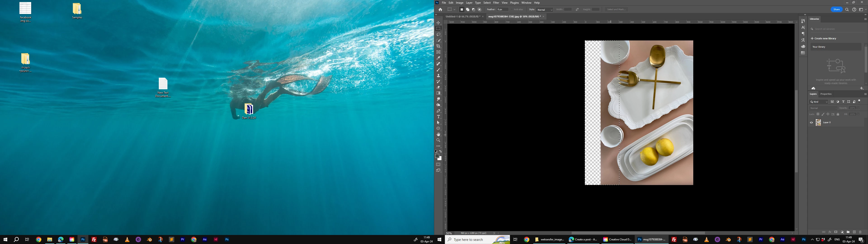
Task: Click the foreground color swatch
Action: click(x=437, y=156)
